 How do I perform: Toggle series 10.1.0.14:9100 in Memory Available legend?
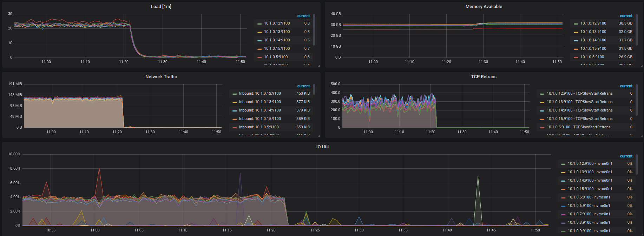(x=593, y=40)
